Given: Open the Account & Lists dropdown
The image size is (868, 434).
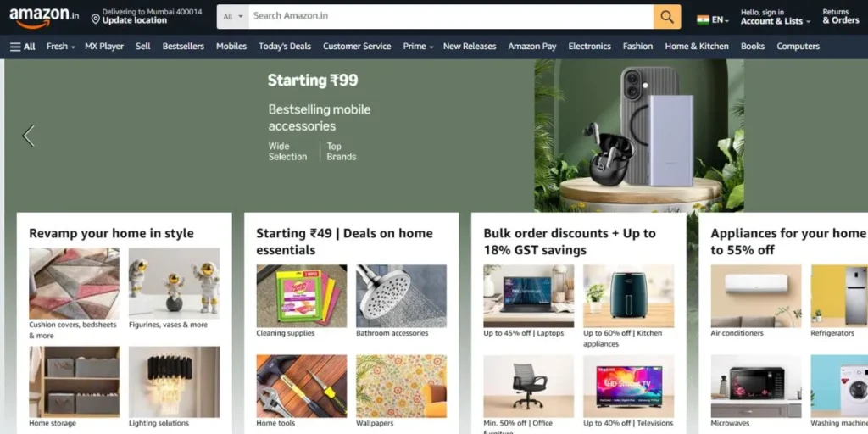Looking at the screenshot, I should [776, 17].
